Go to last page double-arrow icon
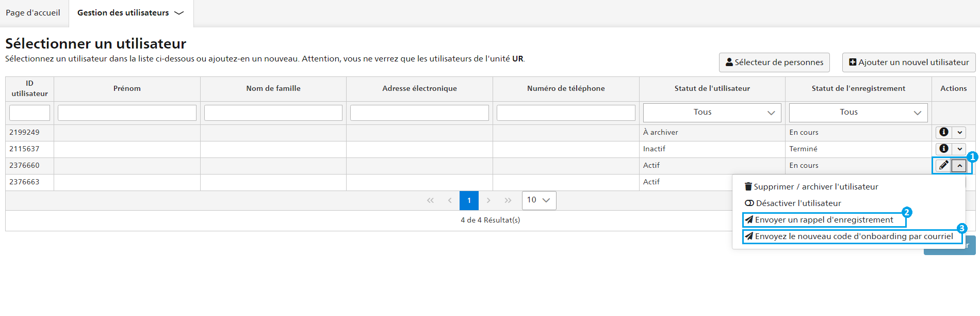980x316 pixels. (508, 200)
